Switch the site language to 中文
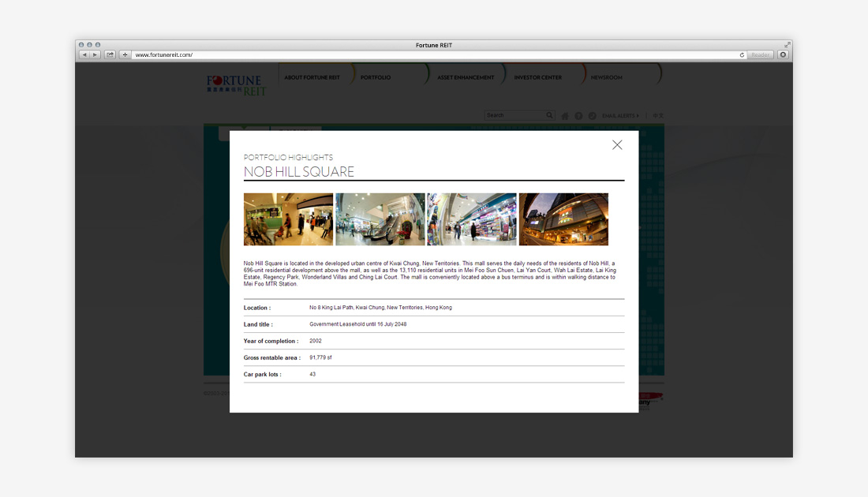Viewport: 868px width, 497px height. point(658,116)
